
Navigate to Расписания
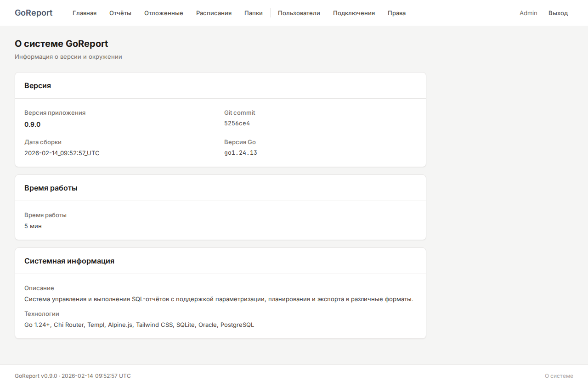[214, 13]
